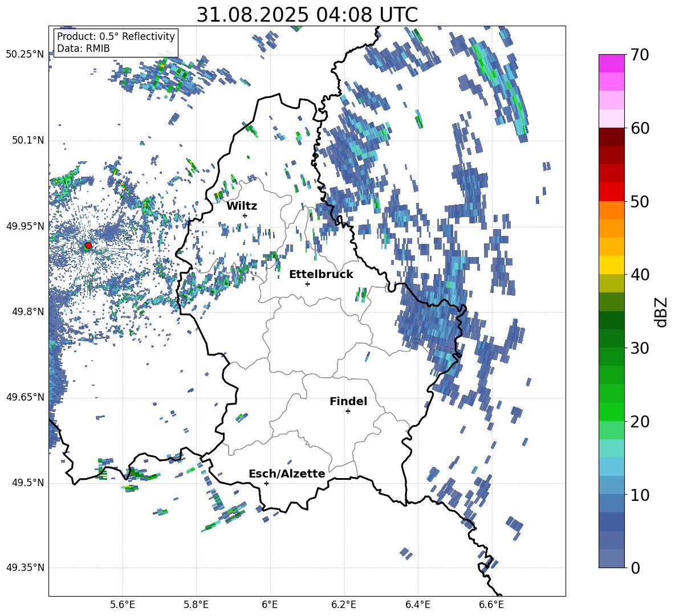Select the Findel label
The height and width of the screenshot is (616, 675).
click(x=348, y=401)
